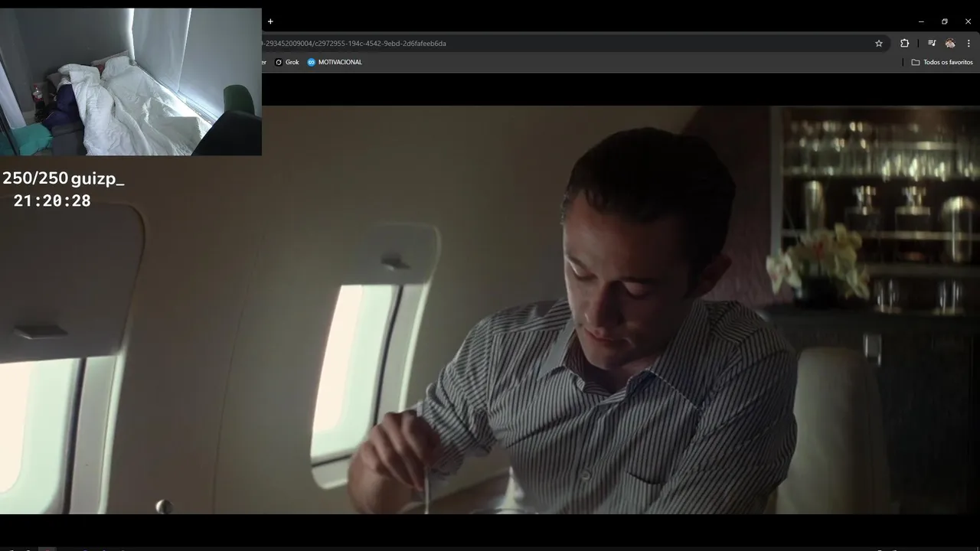Screen dimensions: 980x551
Task: Open the Chrome three-dot menu
Action: coord(969,44)
